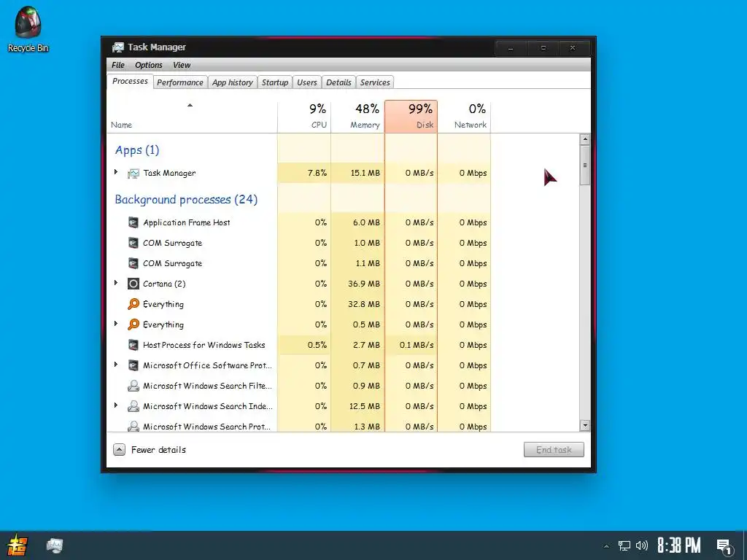Show hidden system tray icons
747x560 pixels.
pyautogui.click(x=606, y=546)
